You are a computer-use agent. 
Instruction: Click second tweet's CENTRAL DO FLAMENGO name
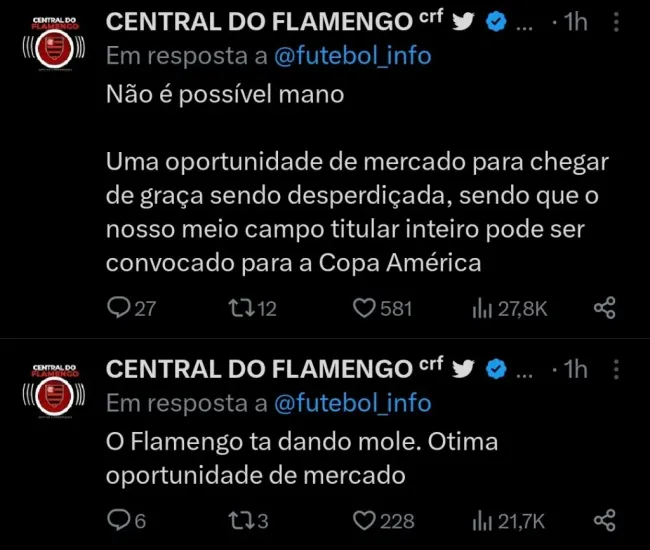258,369
